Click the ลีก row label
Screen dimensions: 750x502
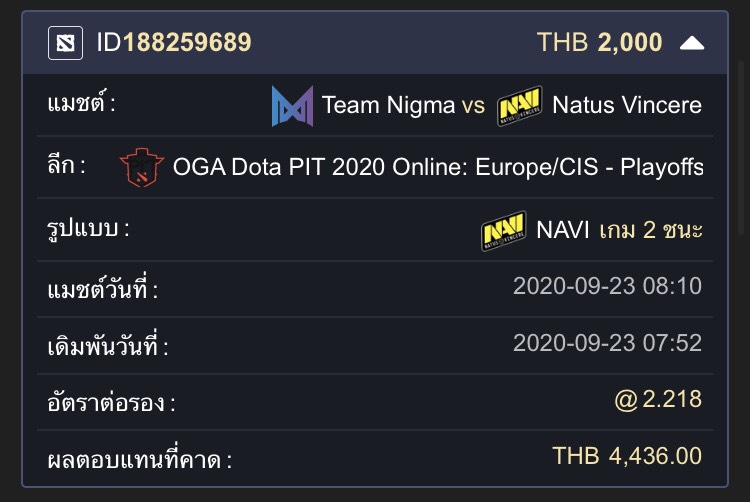66,165
